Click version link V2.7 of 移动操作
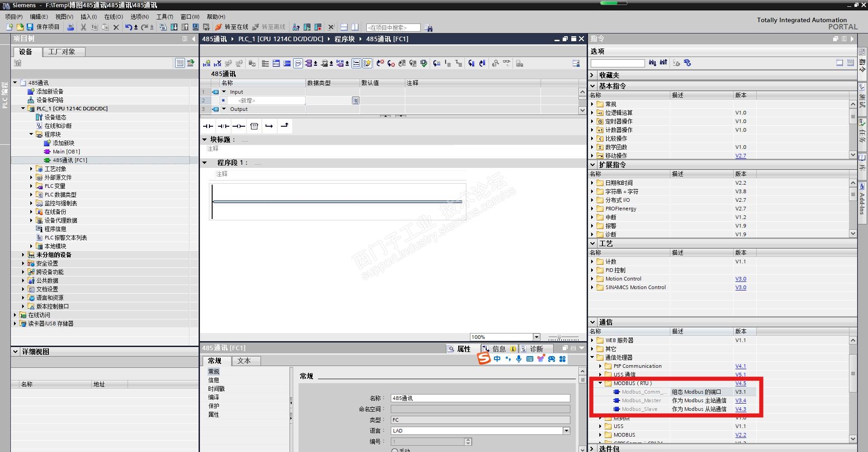 (x=740, y=156)
